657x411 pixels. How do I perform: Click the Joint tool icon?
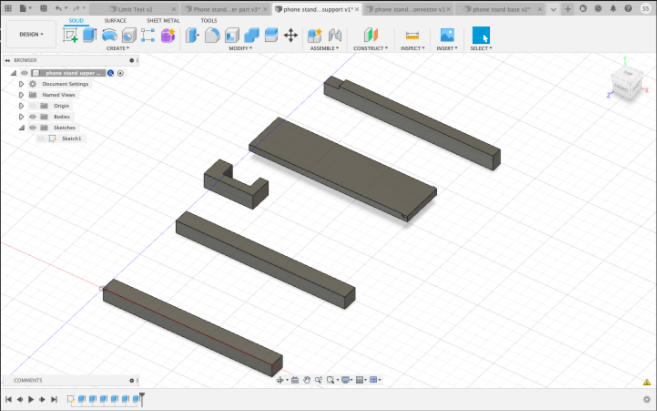click(335, 35)
